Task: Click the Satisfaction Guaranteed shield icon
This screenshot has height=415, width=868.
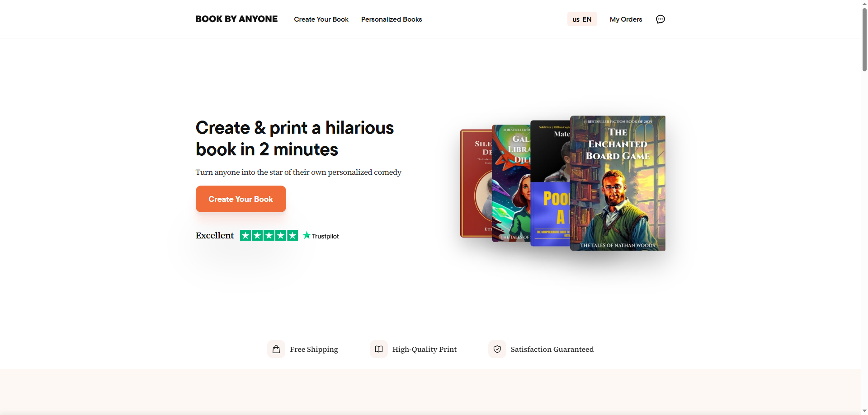Action: (497, 349)
